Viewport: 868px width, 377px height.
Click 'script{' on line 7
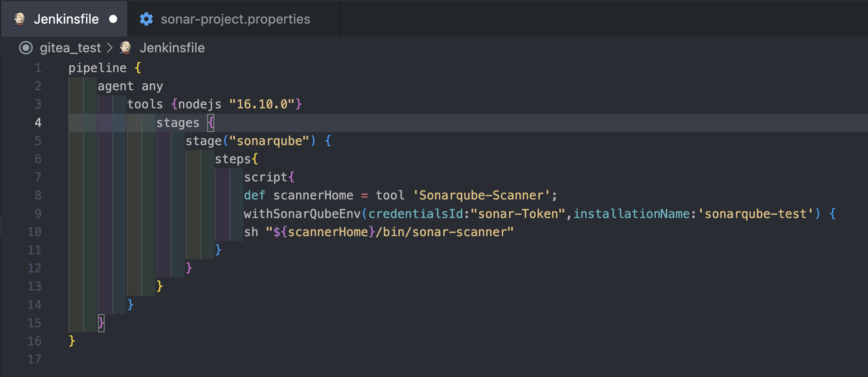pos(269,177)
